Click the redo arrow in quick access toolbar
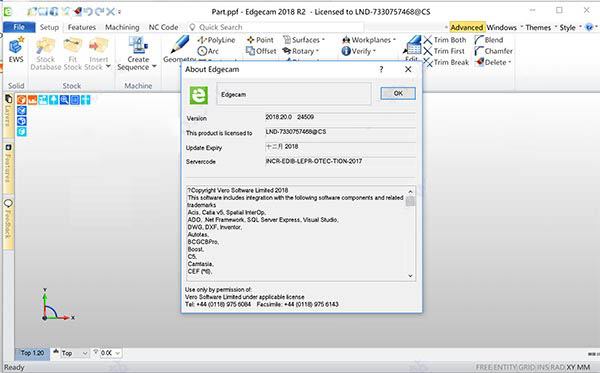The width and height of the screenshot is (600, 373). (x=100, y=12)
